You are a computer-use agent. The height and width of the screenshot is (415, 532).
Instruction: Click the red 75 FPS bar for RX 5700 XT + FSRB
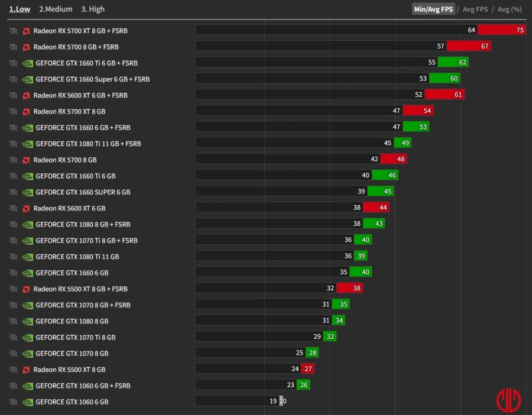coord(501,30)
